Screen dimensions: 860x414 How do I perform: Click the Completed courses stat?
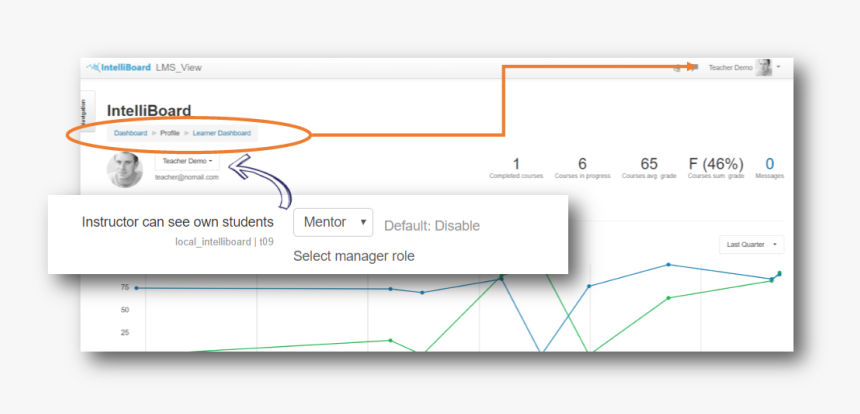coord(515,166)
